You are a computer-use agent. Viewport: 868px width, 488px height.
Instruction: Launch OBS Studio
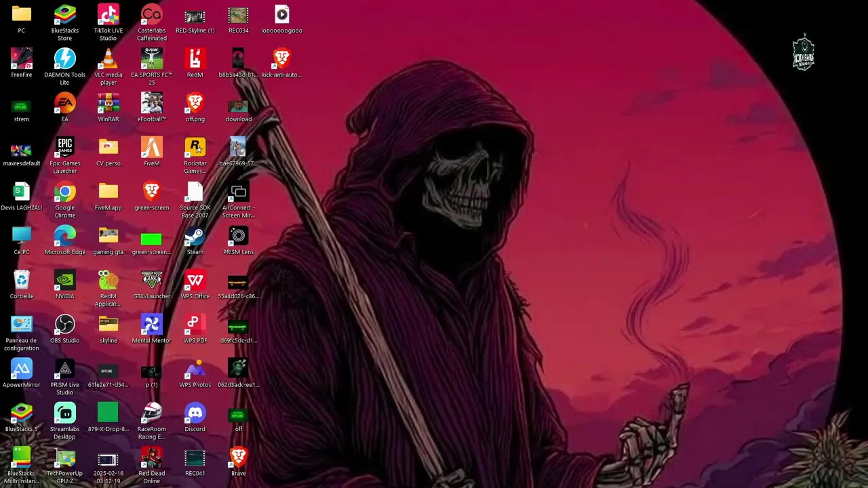point(65,325)
